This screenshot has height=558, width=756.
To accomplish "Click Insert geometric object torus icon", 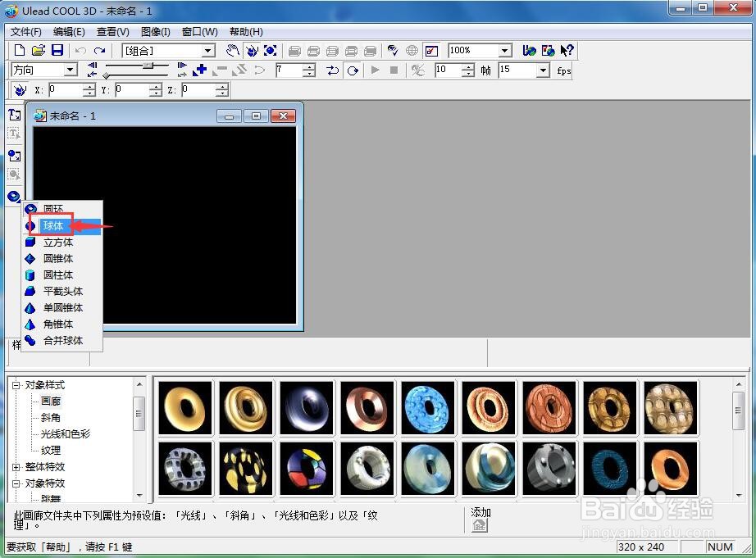I will [x=15, y=196].
